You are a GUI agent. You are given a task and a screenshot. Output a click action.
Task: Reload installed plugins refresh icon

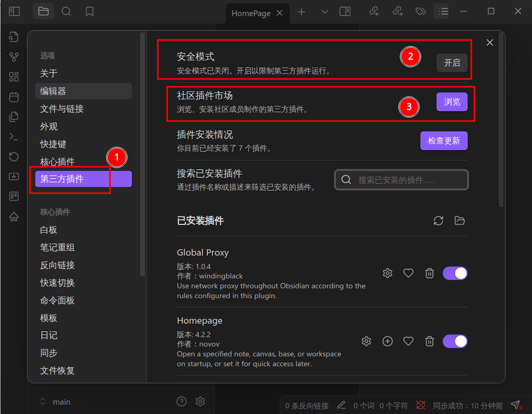439,221
